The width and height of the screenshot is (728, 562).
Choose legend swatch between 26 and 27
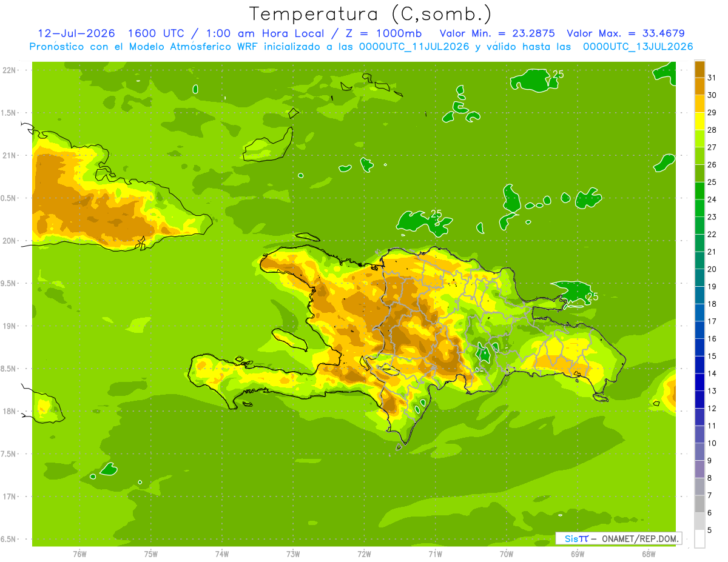[x=699, y=156]
